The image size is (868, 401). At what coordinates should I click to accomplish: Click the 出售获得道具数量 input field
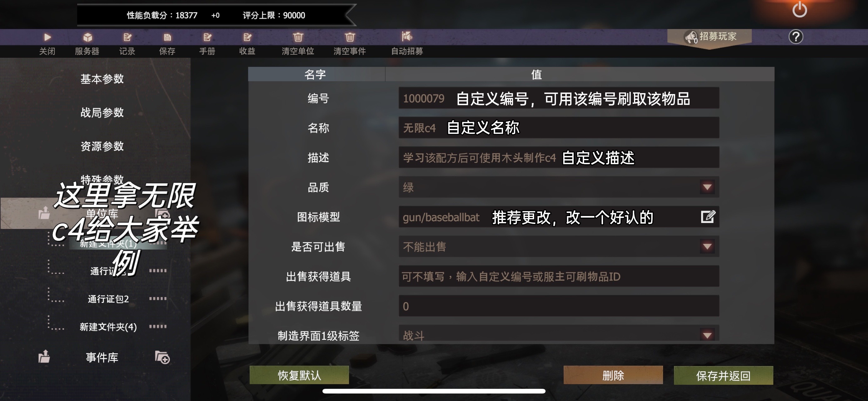tap(559, 306)
